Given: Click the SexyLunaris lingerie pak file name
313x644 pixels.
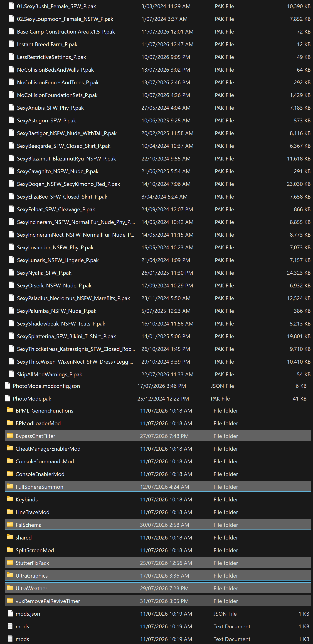Looking at the screenshot, I should click(x=58, y=260).
